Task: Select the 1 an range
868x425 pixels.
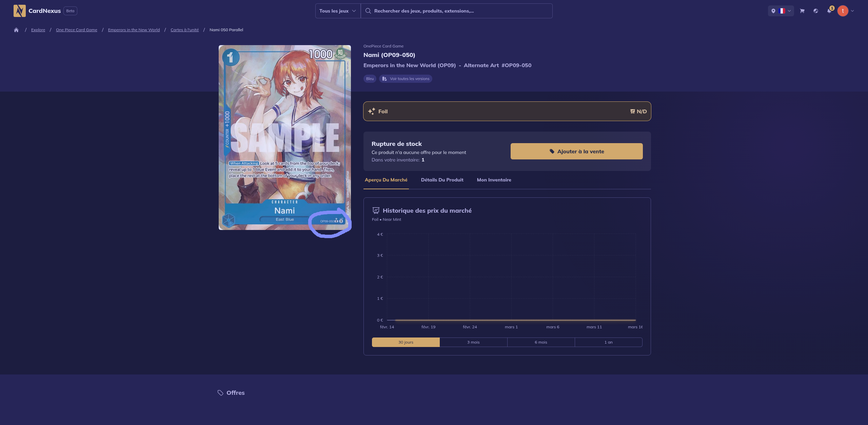Action: (608, 342)
